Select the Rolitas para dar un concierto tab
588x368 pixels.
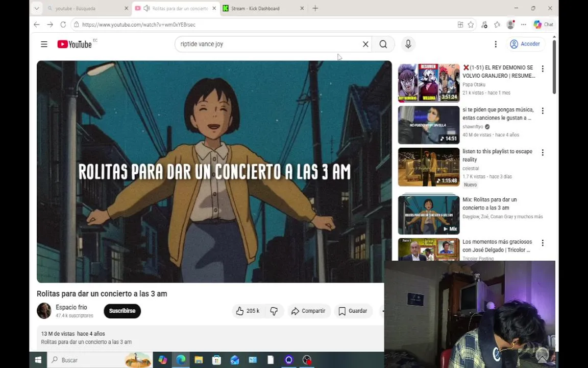click(x=180, y=8)
